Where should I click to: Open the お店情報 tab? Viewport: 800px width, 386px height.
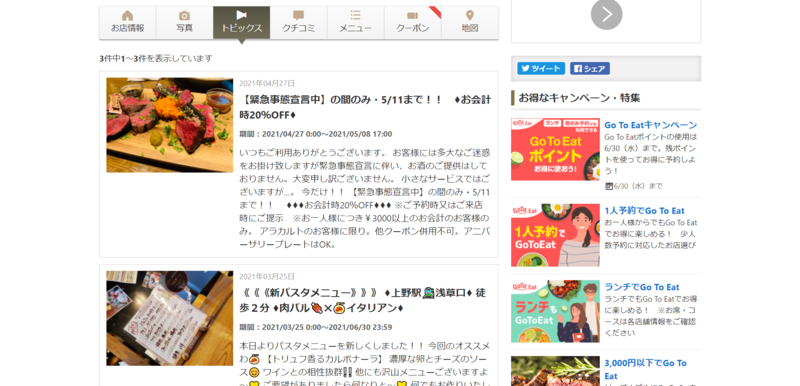pos(128,22)
